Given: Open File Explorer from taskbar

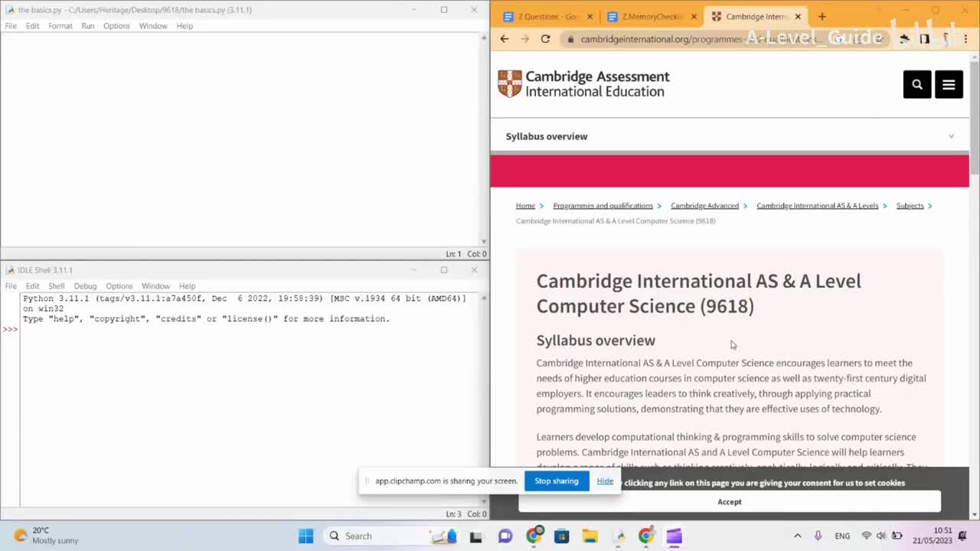Looking at the screenshot, I should 590,536.
